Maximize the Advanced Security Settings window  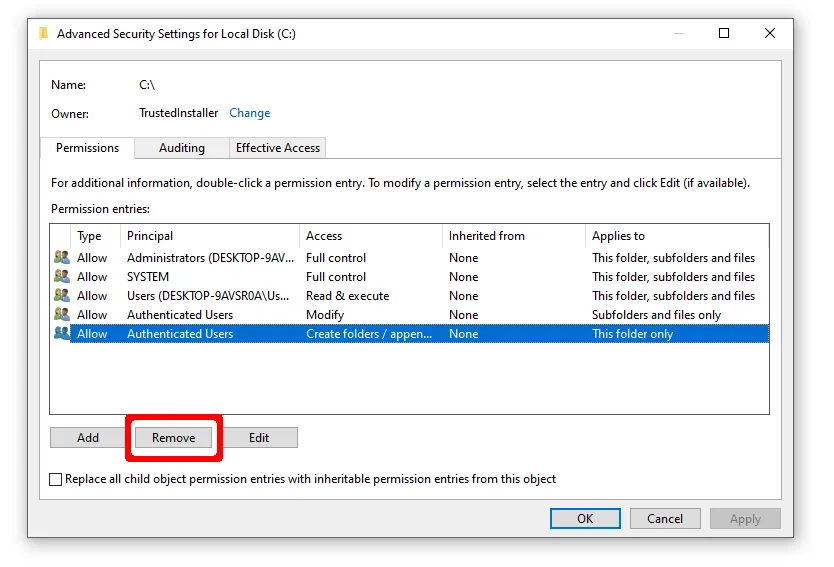724,34
